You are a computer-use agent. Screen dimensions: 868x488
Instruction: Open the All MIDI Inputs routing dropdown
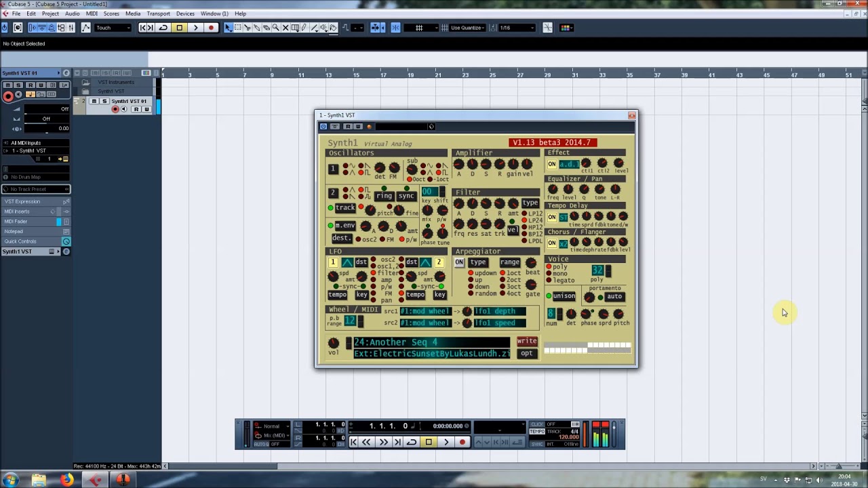35,143
